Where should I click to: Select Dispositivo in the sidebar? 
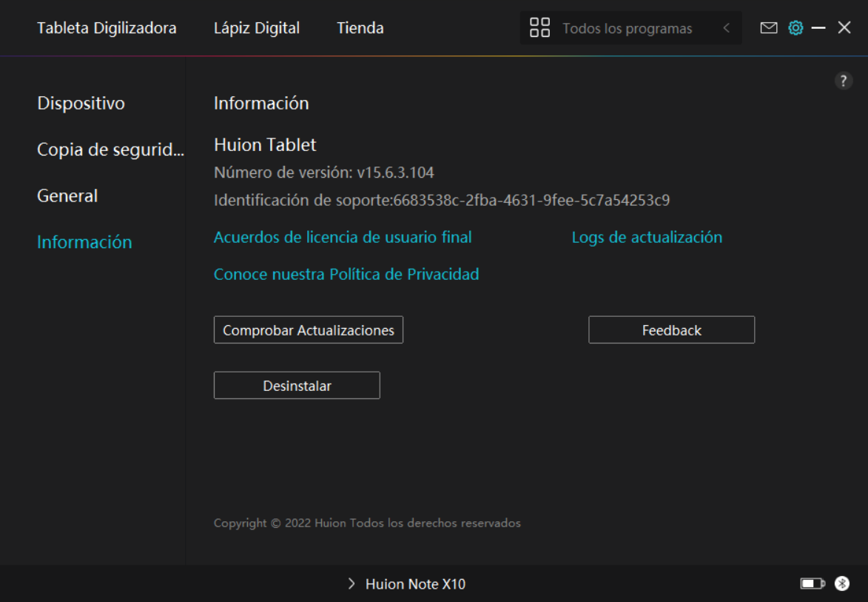81,103
